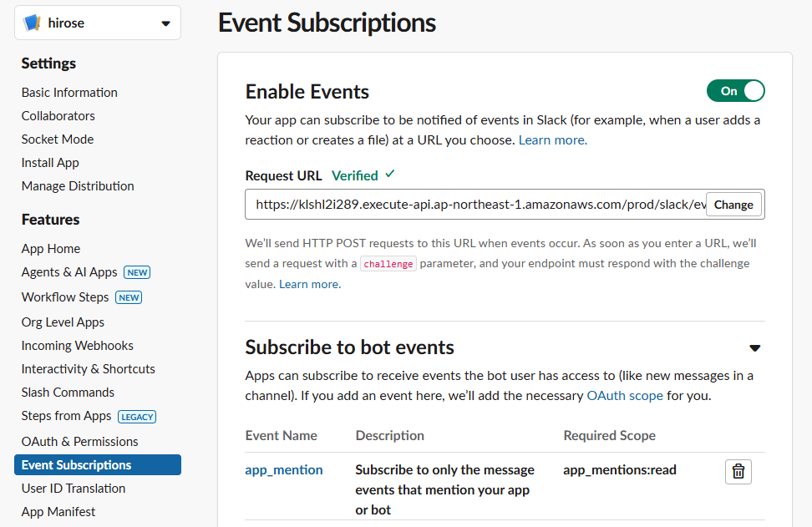Click Learn more link under Enable Events
The image size is (812, 527).
click(x=552, y=140)
